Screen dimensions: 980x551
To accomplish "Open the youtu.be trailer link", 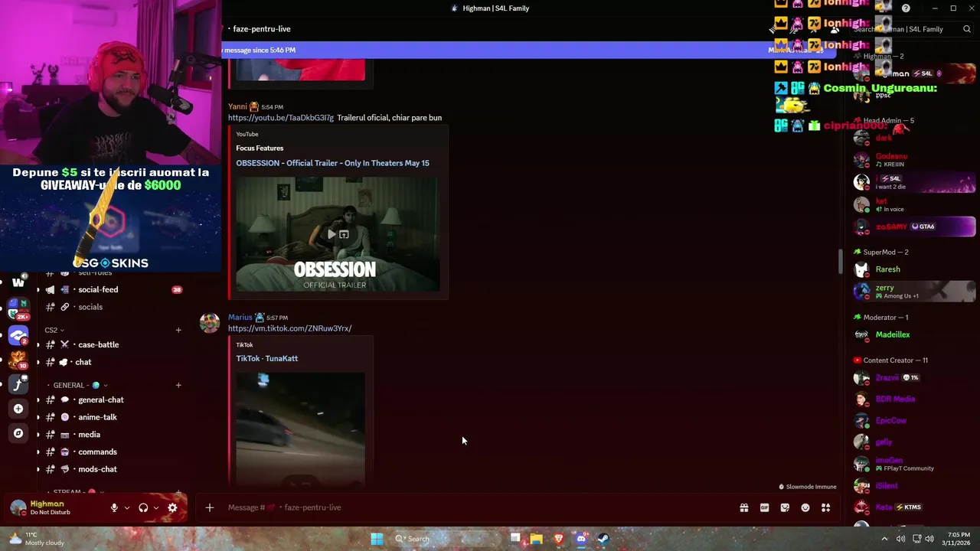I will point(281,118).
